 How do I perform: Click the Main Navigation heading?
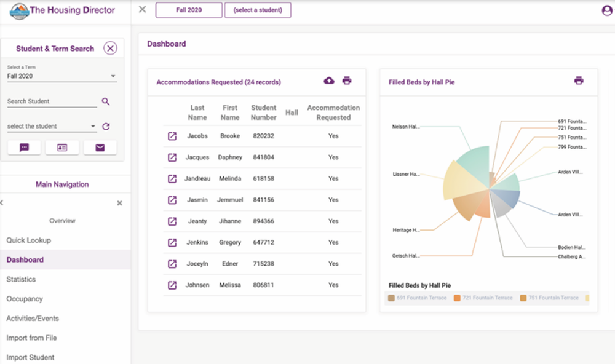point(62,184)
